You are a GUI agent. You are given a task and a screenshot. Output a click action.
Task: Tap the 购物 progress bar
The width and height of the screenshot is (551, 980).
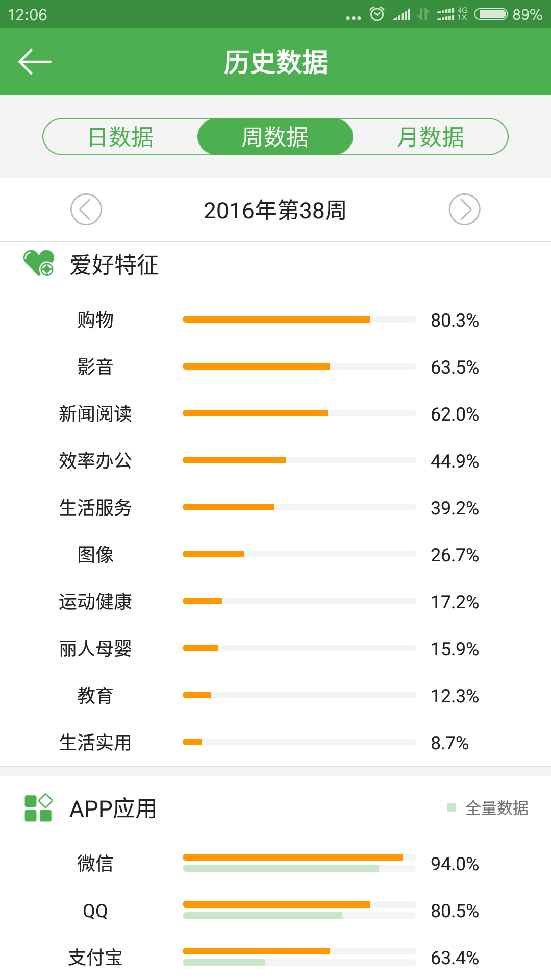coord(299,320)
